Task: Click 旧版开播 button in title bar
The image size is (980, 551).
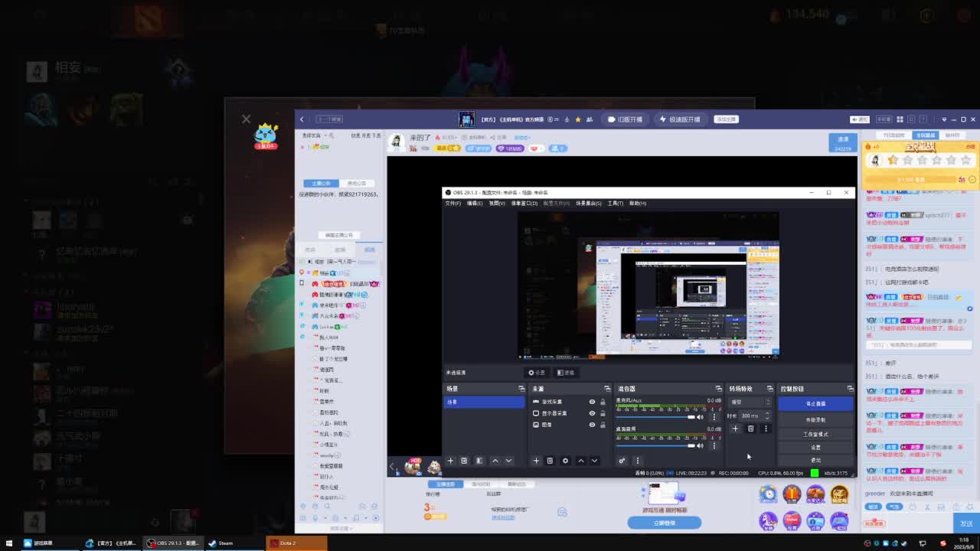Action: coord(625,119)
